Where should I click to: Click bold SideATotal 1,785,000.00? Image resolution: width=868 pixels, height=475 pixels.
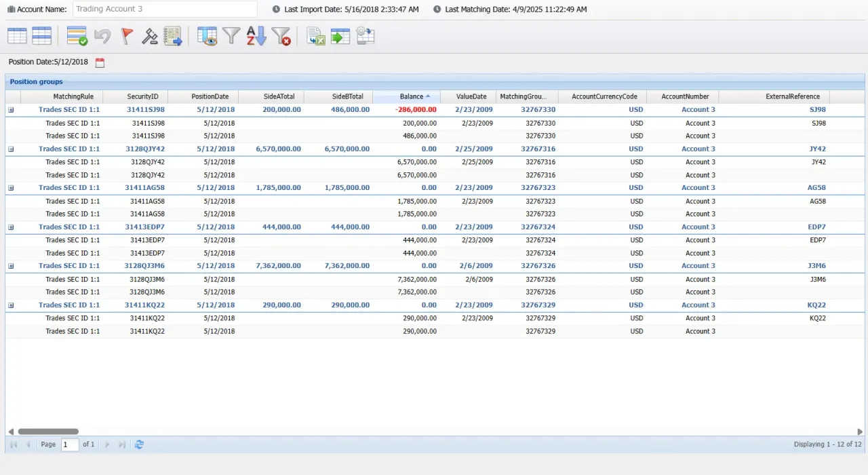[x=278, y=188]
